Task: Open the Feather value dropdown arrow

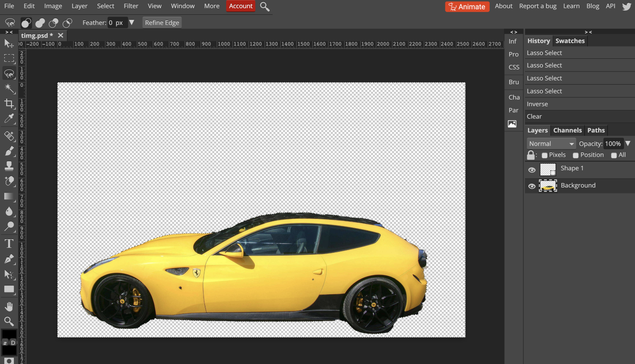Action: 132,22
